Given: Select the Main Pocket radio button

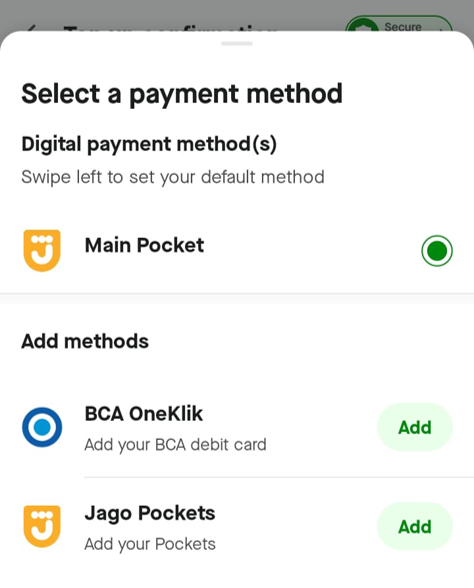Looking at the screenshot, I should [437, 250].
